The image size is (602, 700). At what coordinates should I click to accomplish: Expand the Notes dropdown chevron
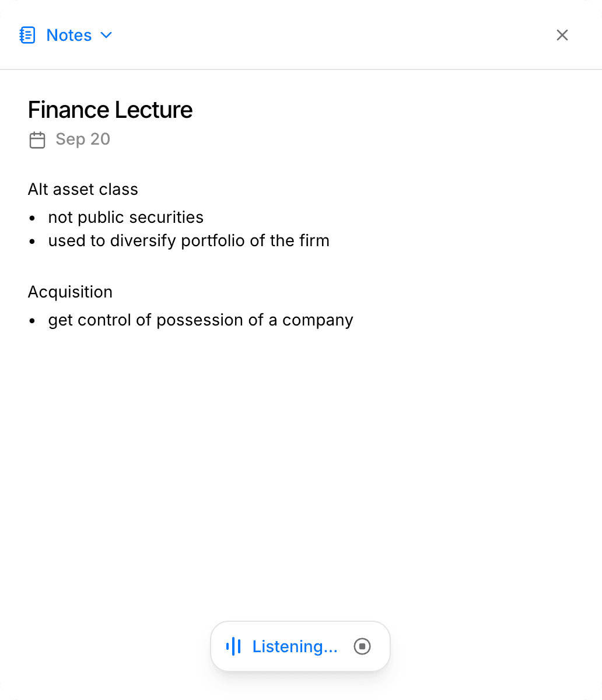[x=106, y=35]
